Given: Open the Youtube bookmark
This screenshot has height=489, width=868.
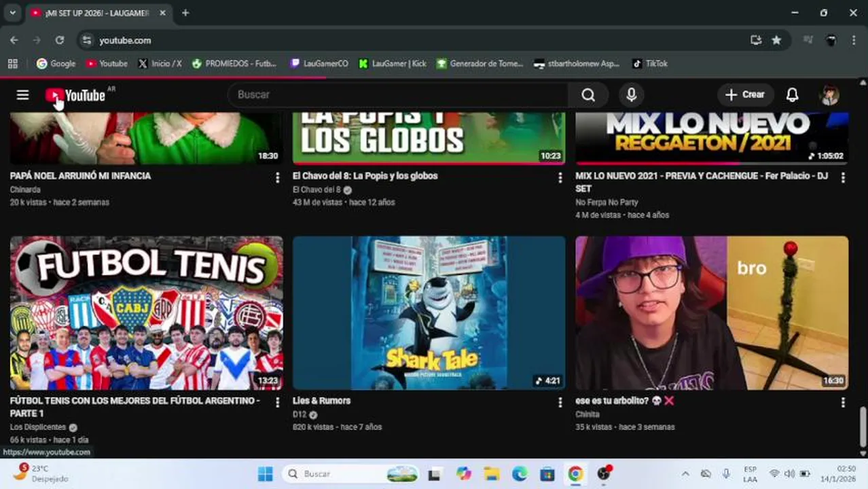Looking at the screenshot, I should click(x=107, y=64).
